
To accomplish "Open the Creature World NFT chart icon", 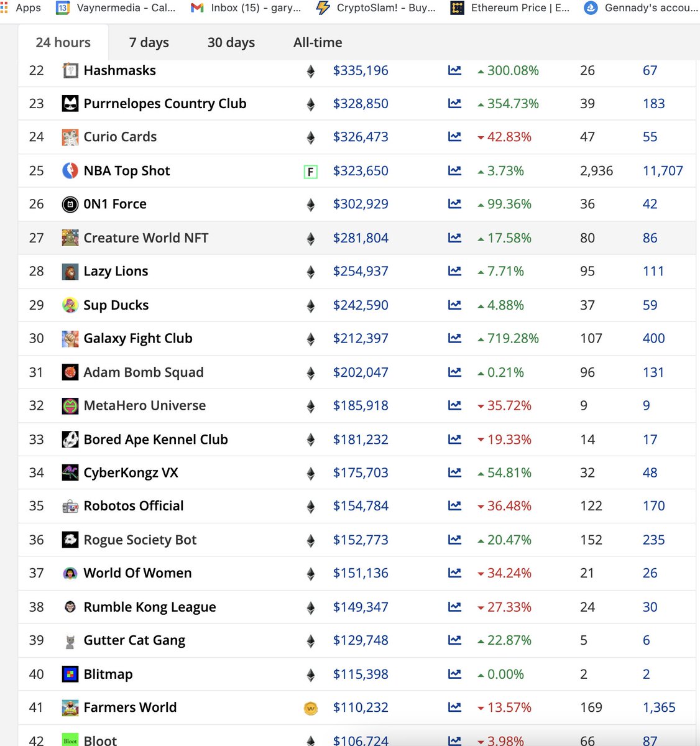I will coord(455,238).
